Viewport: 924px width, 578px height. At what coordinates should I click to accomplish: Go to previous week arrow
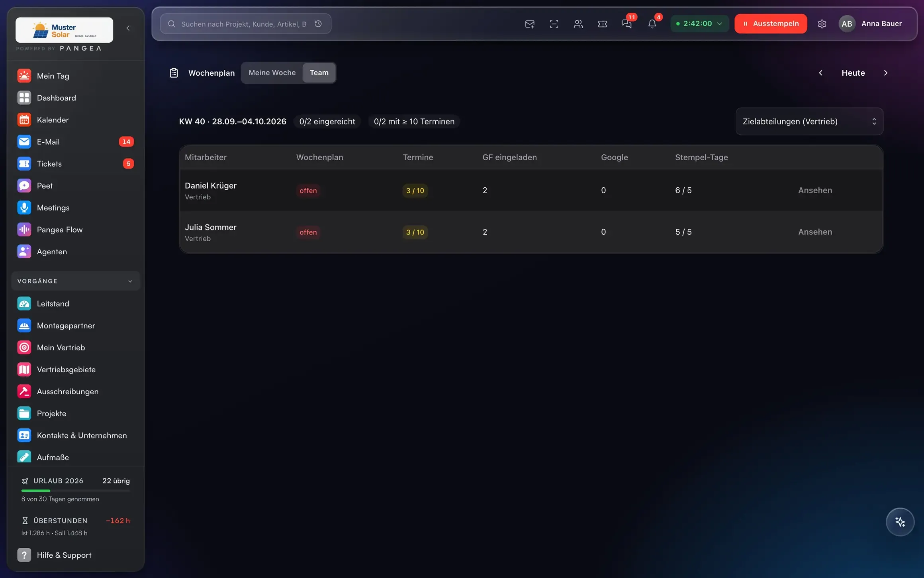820,73
